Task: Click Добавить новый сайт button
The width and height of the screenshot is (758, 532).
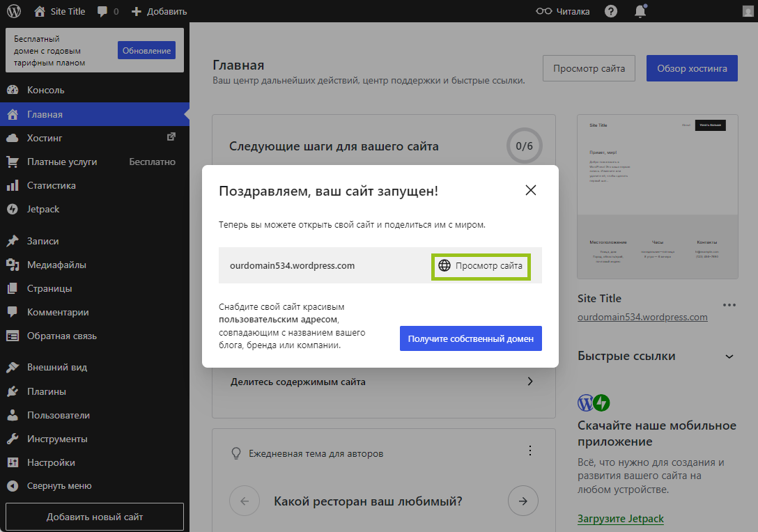Action: (x=95, y=517)
